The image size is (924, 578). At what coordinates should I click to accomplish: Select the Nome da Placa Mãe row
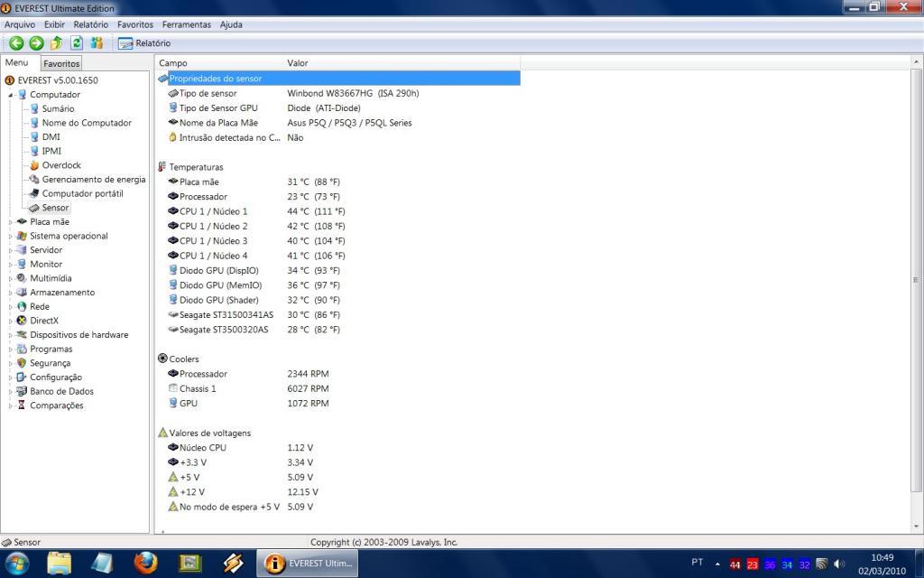(x=338, y=123)
